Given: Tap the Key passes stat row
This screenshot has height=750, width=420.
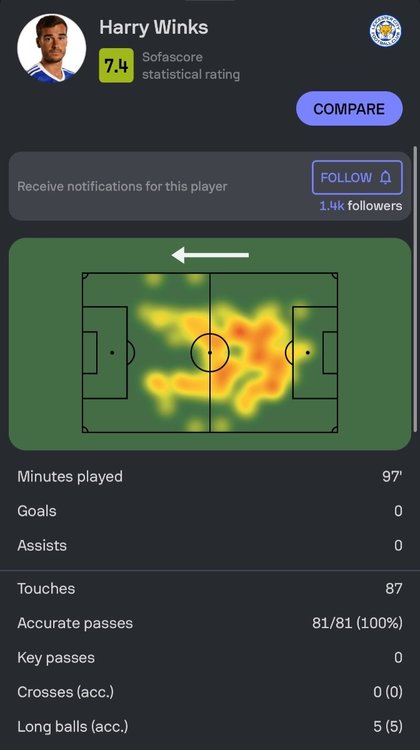Looking at the screenshot, I should 210,658.
